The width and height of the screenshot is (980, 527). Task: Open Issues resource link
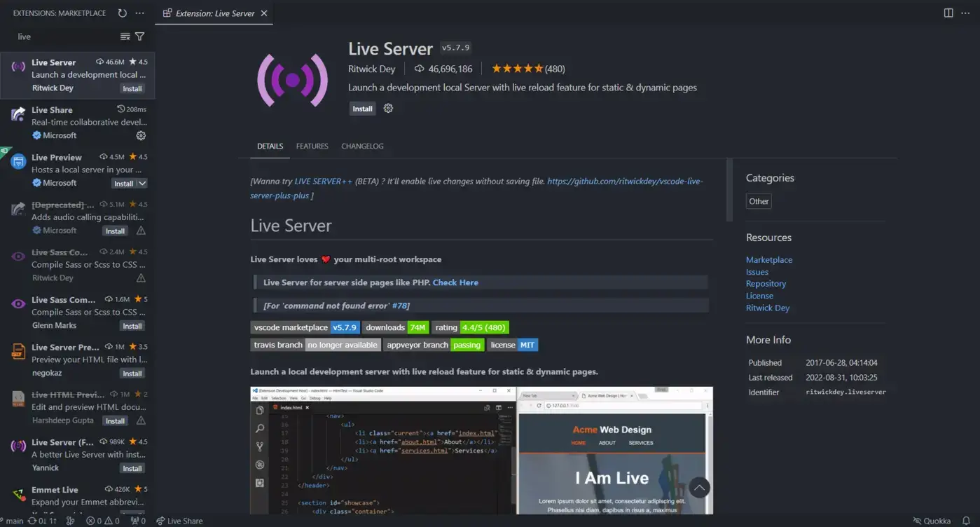757,272
